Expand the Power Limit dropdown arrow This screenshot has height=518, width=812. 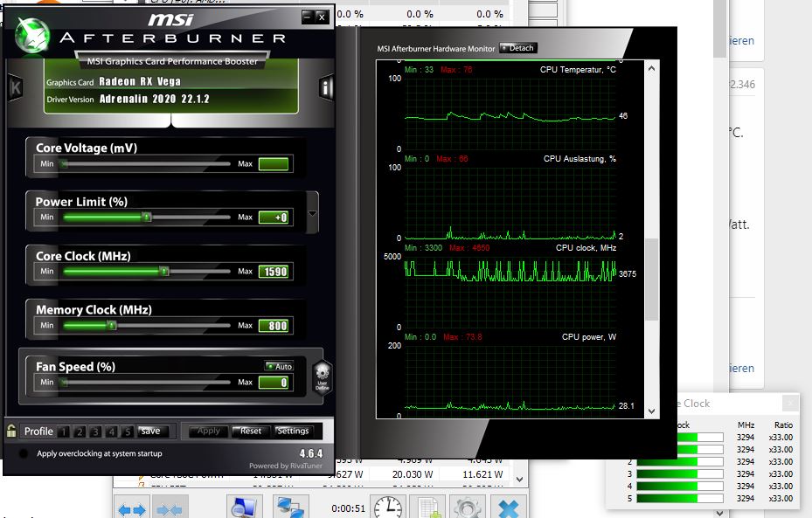point(312,213)
